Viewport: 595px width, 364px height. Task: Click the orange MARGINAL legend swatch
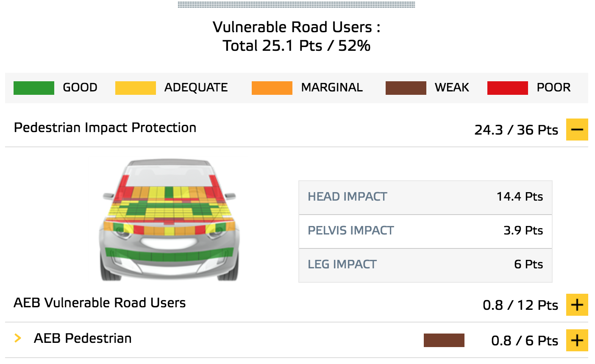point(272,88)
